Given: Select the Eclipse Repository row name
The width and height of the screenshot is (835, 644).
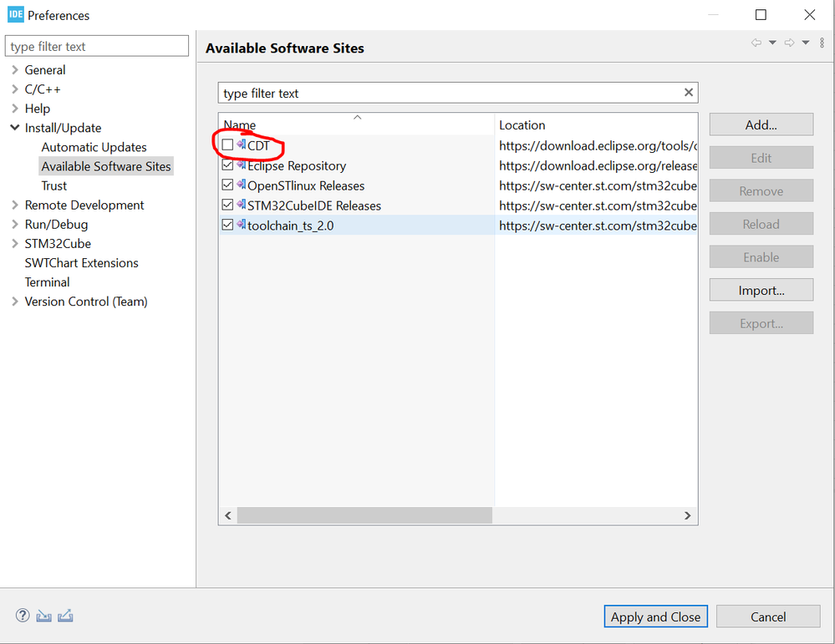Looking at the screenshot, I should (297, 166).
